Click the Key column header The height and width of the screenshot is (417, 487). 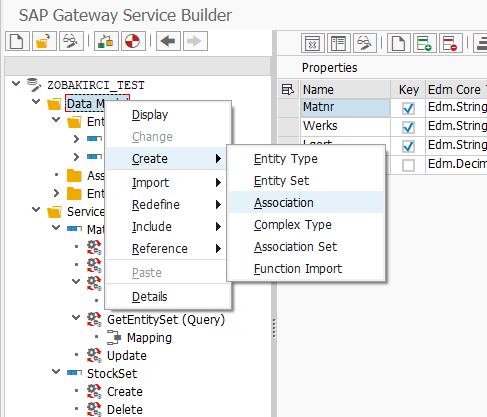[408, 89]
